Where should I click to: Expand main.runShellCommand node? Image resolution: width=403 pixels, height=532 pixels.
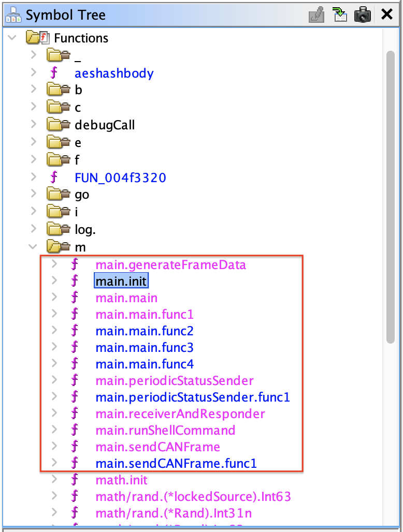pos(54,430)
